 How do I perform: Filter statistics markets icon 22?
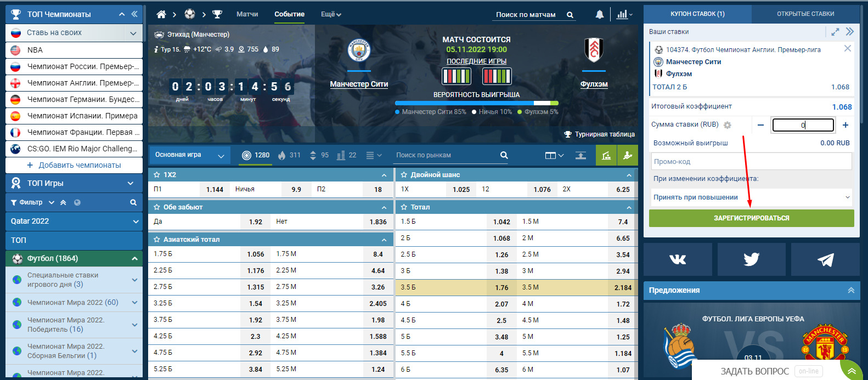[x=346, y=155]
